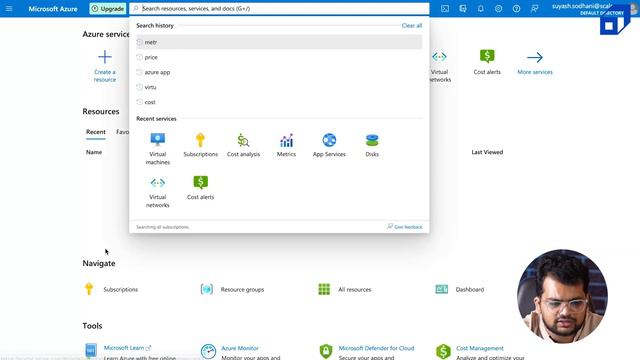
Task: Open the Settings gear in header
Action: click(498, 8)
